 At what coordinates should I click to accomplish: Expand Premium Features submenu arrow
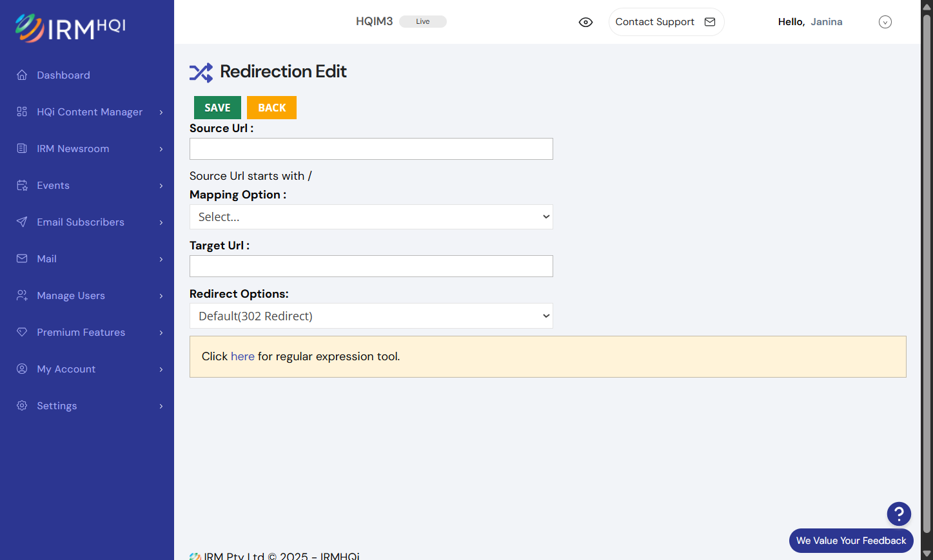click(x=161, y=333)
